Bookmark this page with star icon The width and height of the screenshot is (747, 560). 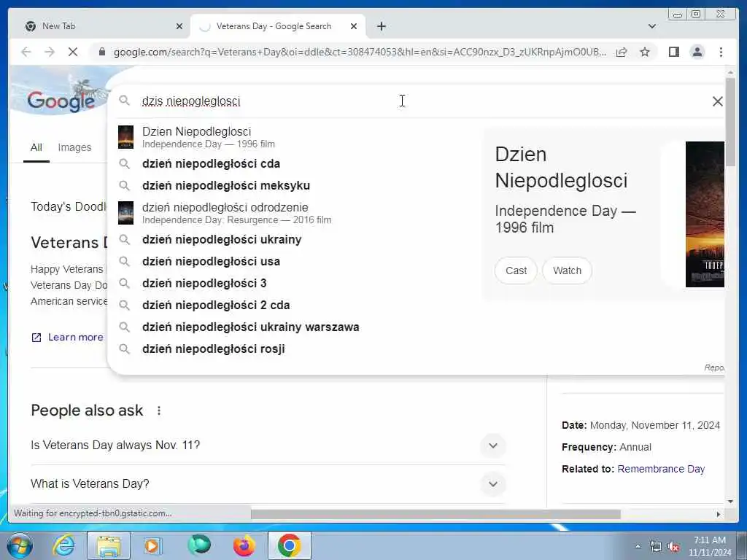[645, 52]
